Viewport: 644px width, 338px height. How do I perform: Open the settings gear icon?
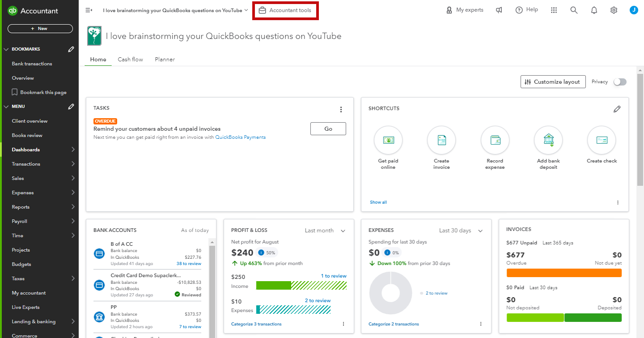[x=614, y=10]
